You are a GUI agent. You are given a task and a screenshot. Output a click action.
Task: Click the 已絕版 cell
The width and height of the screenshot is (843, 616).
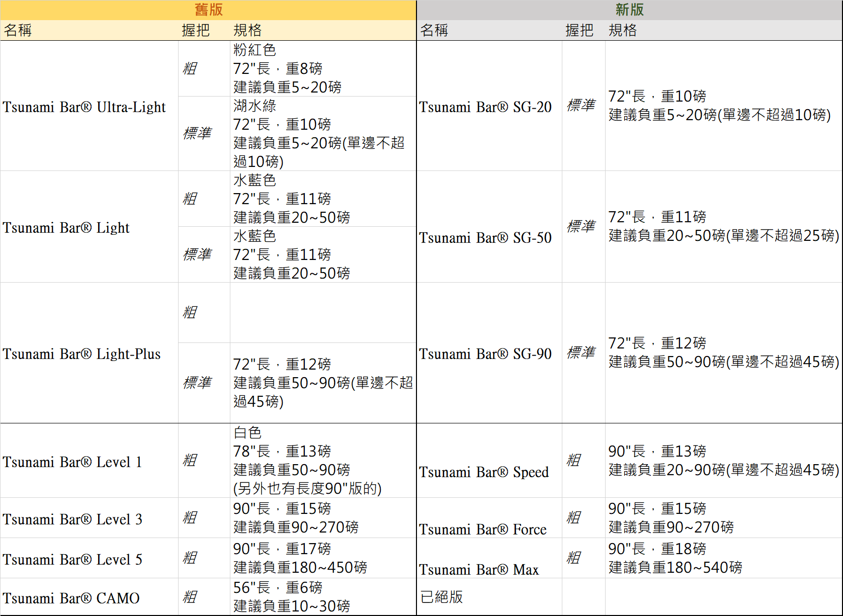pyautogui.click(x=489, y=597)
